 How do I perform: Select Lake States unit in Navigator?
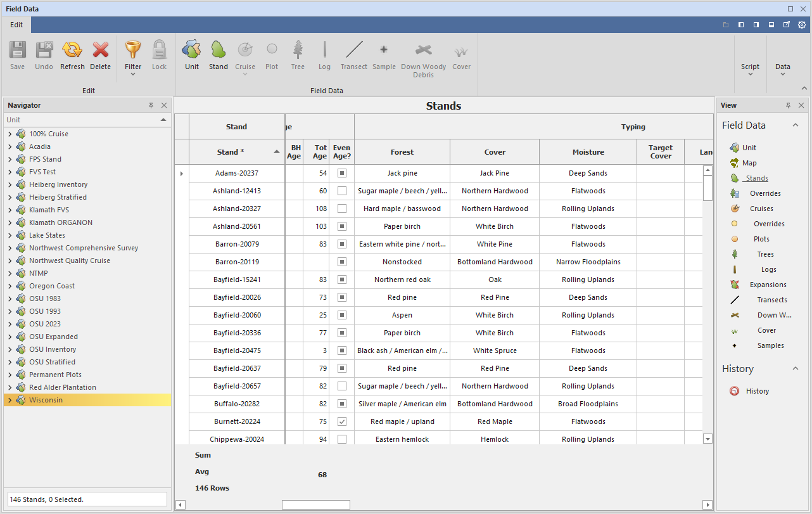47,235
